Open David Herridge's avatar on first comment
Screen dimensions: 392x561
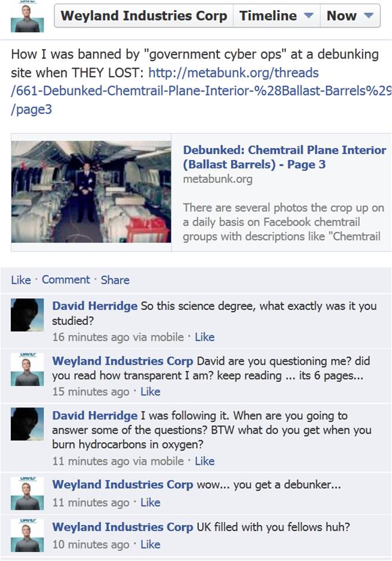pos(27,315)
